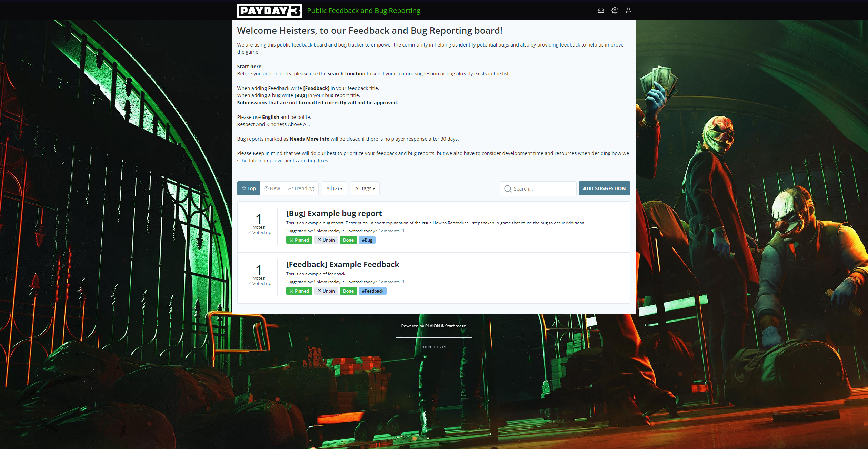Image resolution: width=868 pixels, height=449 pixels.
Task: Select the New tab filter
Action: point(273,188)
